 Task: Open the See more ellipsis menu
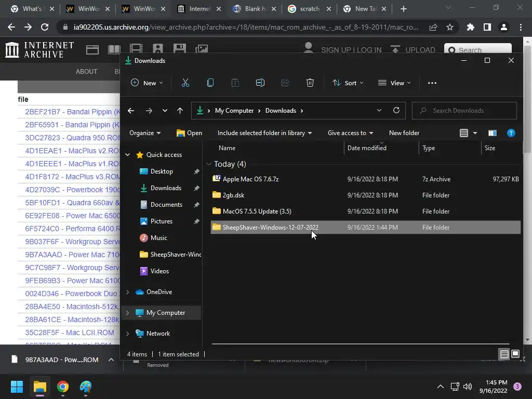(432, 83)
